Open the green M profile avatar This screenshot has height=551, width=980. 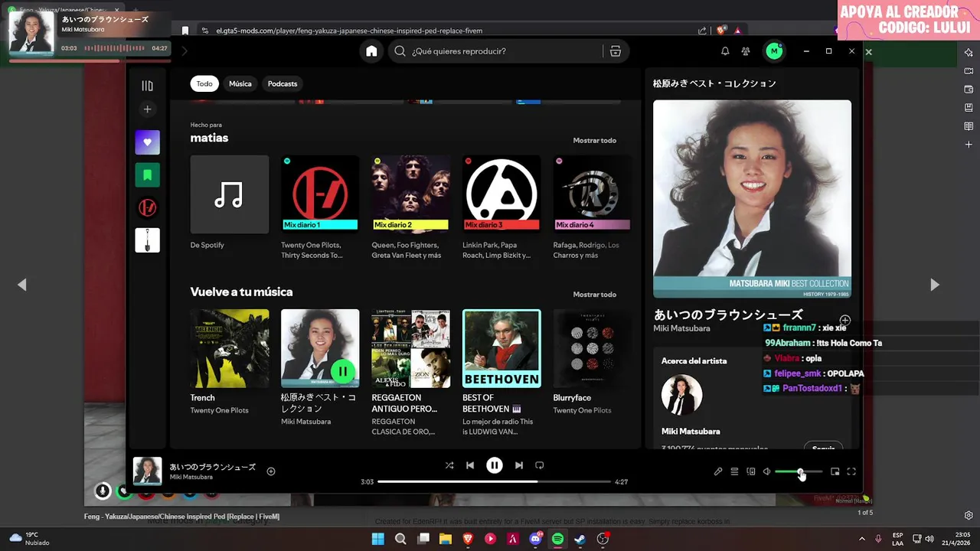pos(774,51)
